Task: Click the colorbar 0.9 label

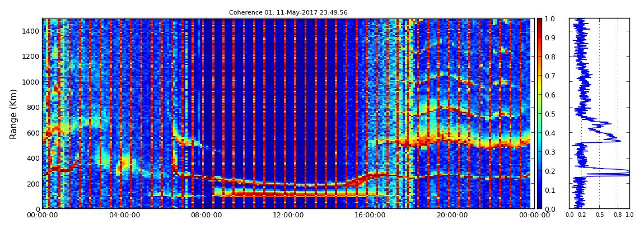Action: [551, 38]
